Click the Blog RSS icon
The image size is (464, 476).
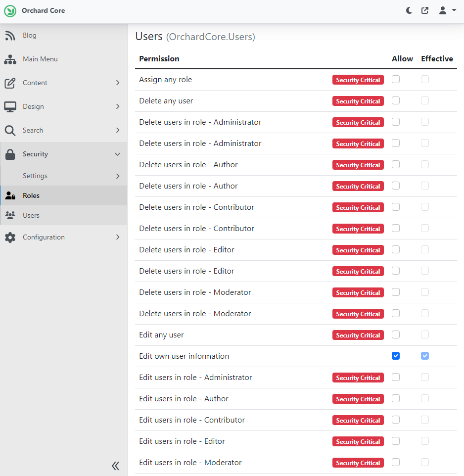10,36
